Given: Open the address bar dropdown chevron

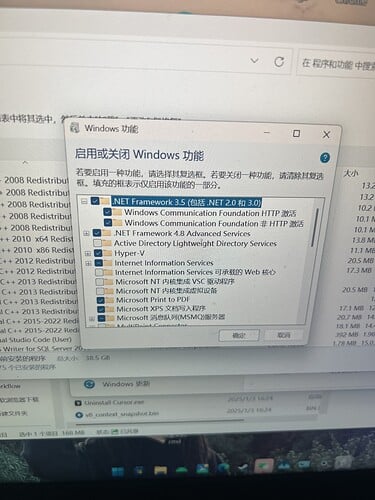Looking at the screenshot, I should 255,61.
